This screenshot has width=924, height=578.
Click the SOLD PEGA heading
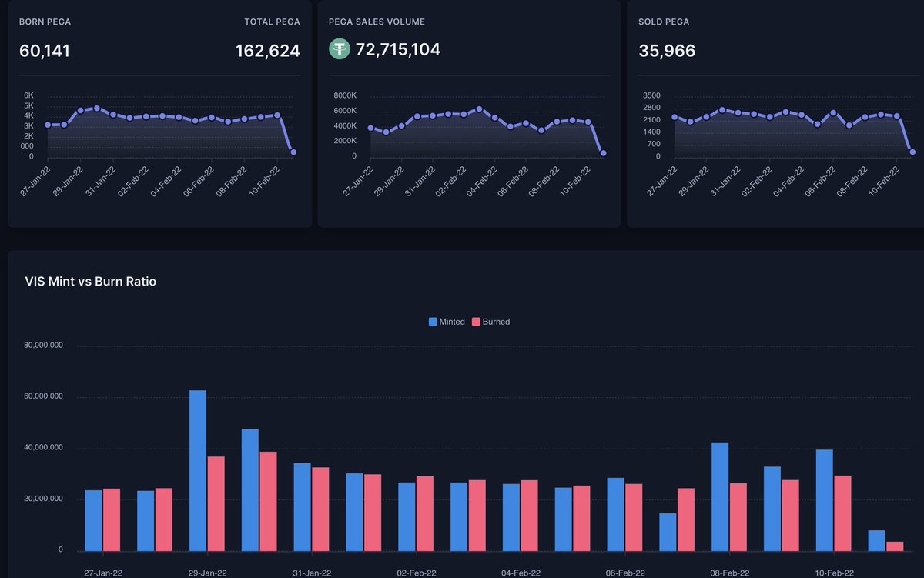[x=664, y=22]
